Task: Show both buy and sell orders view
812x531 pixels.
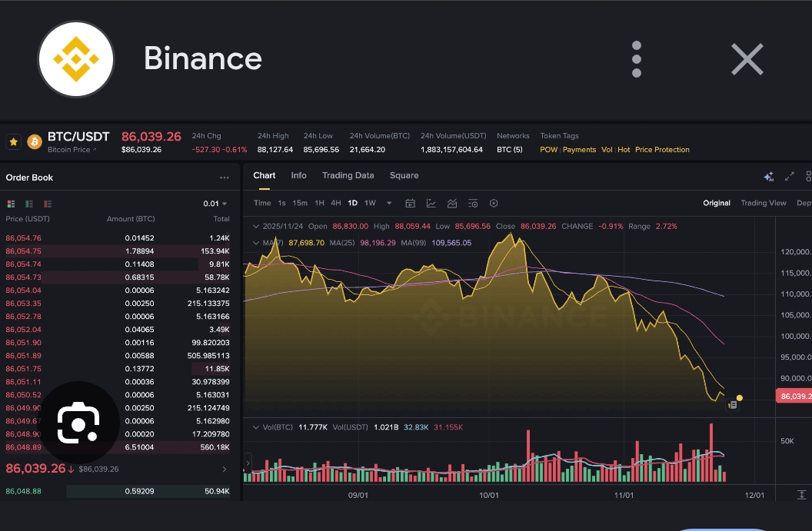Action: coord(11,204)
